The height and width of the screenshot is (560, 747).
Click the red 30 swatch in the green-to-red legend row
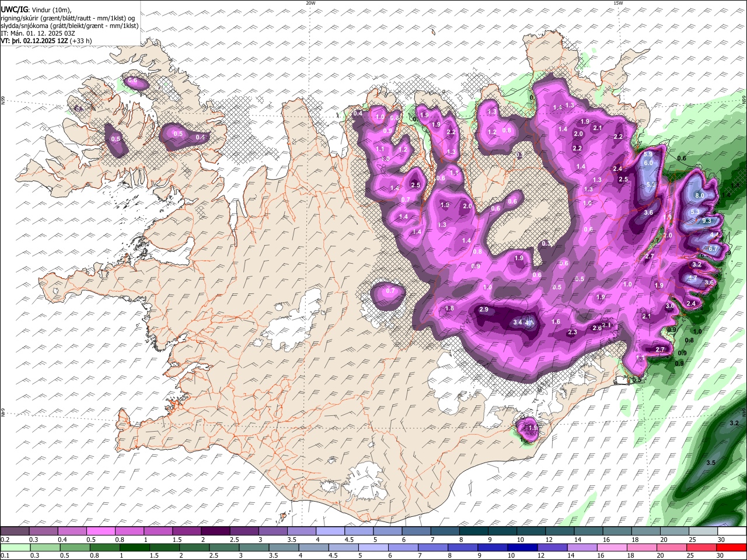pos(732,548)
